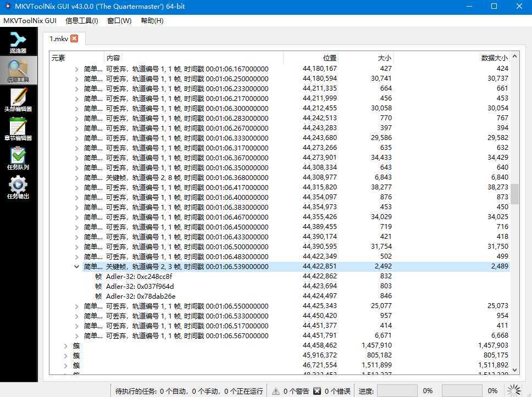Expand the keyframe row at 00:01:06.368000000
Screen dimensions: 532x397
coord(77,178)
